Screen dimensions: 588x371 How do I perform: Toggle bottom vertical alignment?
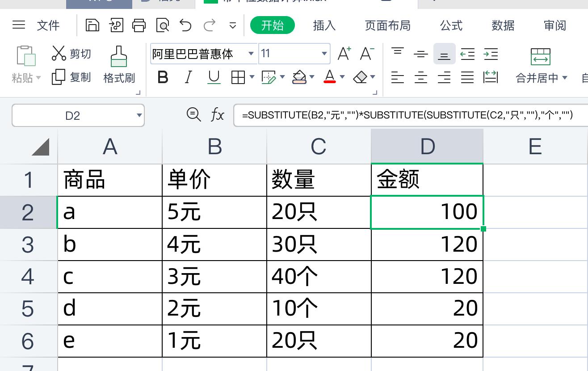(444, 54)
